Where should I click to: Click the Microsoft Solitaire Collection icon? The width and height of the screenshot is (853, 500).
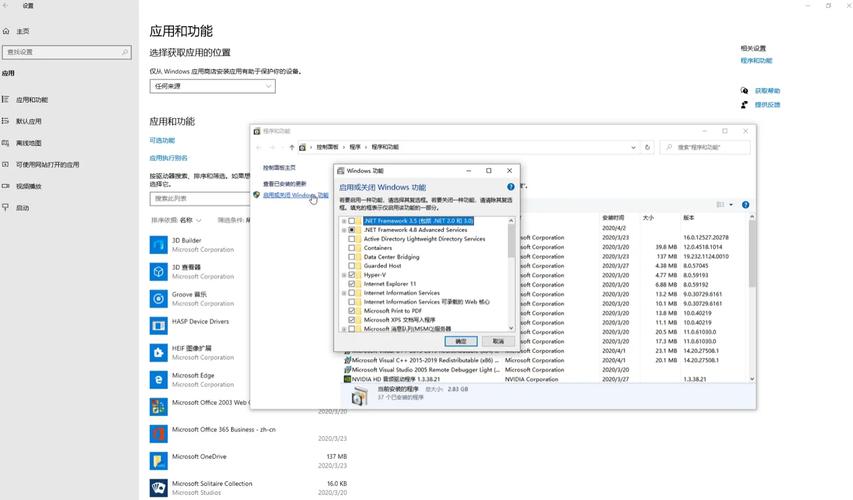point(158,487)
